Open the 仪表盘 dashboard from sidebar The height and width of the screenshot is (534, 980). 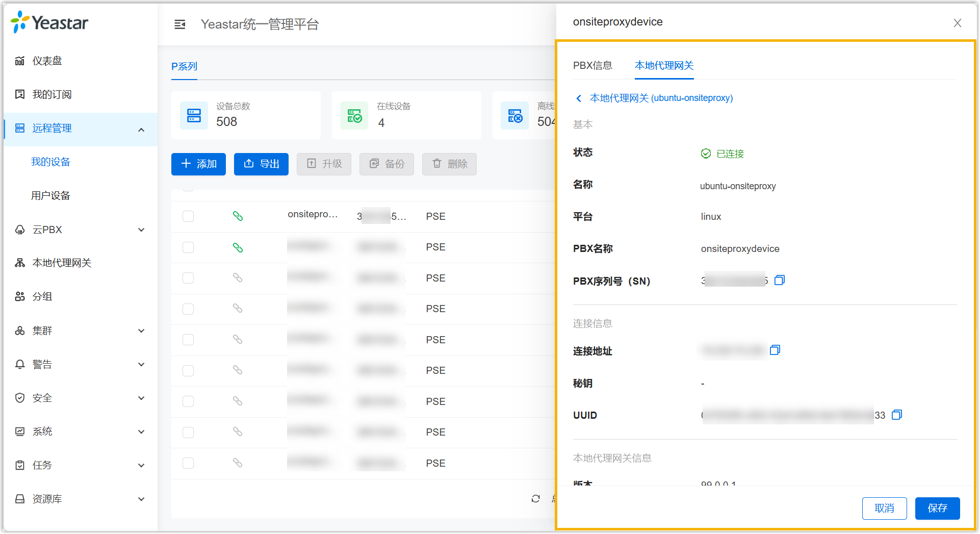47,61
